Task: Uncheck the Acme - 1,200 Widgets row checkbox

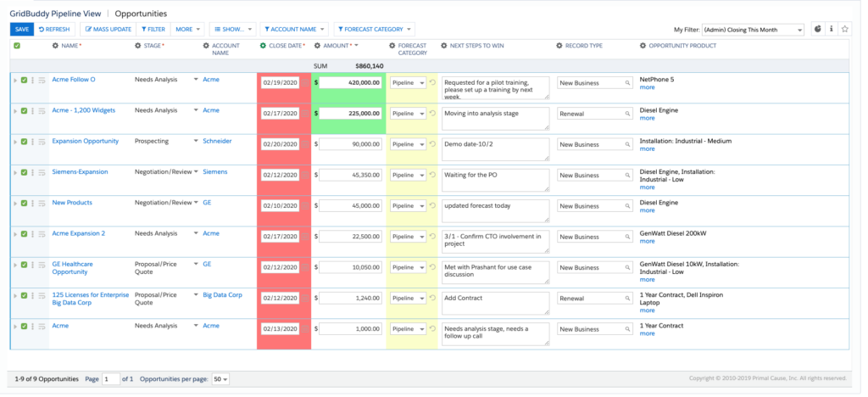Action: pyautogui.click(x=24, y=111)
